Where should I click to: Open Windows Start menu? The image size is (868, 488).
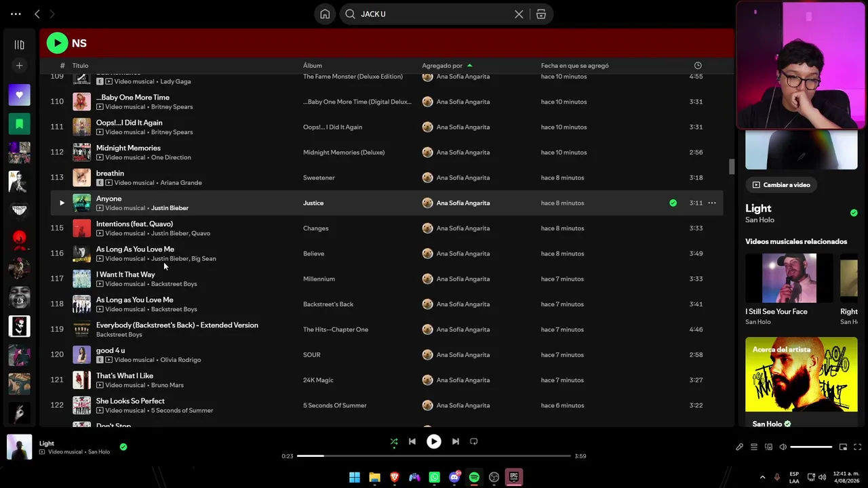(x=355, y=477)
